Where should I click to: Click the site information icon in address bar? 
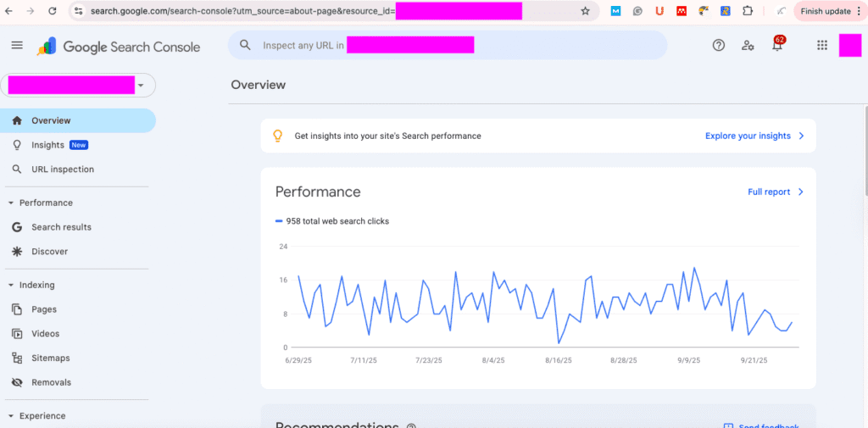(78, 10)
